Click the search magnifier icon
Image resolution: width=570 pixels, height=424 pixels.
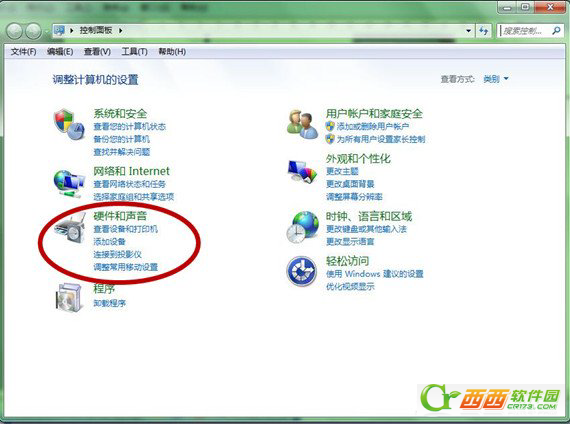tap(556, 31)
